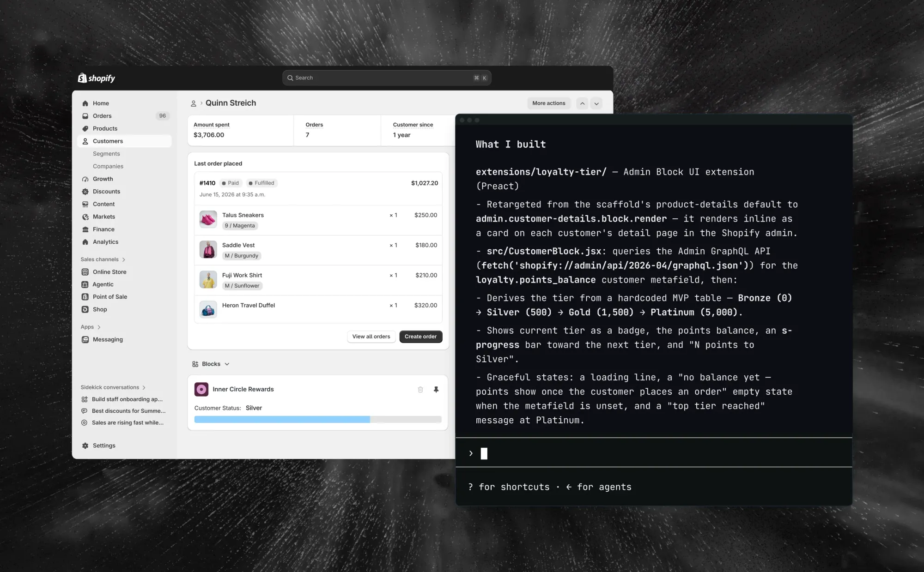The height and width of the screenshot is (572, 924).
Task: Click the Products tag icon
Action: click(85, 128)
